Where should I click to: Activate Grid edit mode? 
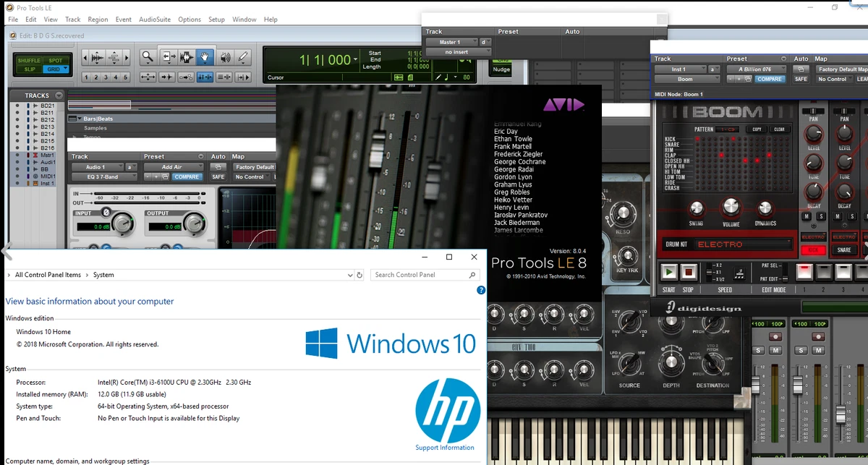click(x=55, y=69)
